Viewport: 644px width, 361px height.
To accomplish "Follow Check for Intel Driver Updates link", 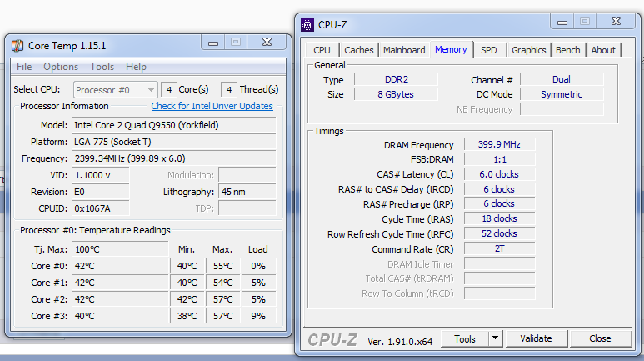I will tap(212, 106).
